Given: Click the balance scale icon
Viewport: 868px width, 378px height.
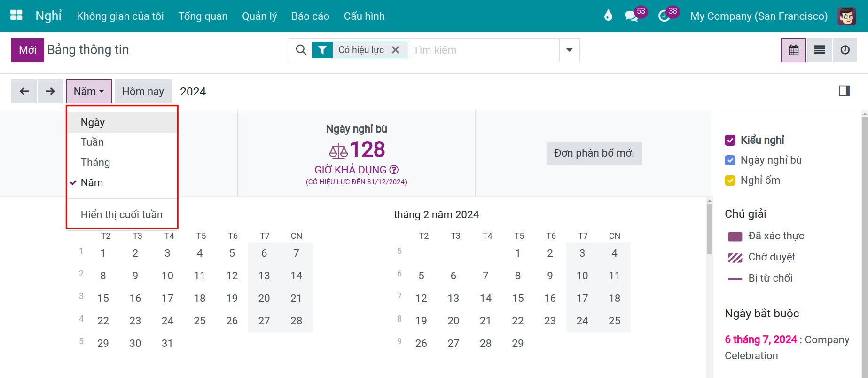Looking at the screenshot, I should pyautogui.click(x=338, y=151).
